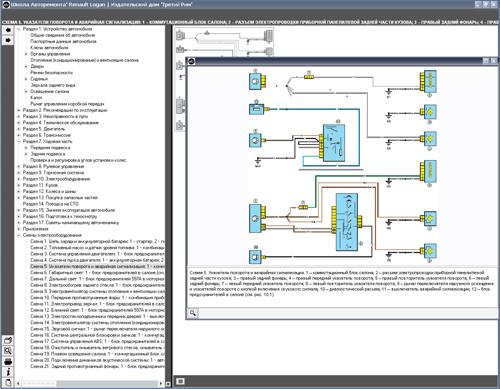Viewport: 500px width, 389px height.
Task: Select 'Раздел 12. Колеса и шины'
Action: click(x=49, y=191)
